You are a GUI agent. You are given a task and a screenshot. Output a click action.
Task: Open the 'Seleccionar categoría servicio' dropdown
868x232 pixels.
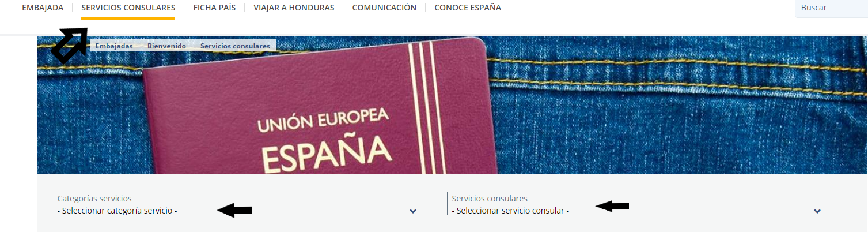237,211
